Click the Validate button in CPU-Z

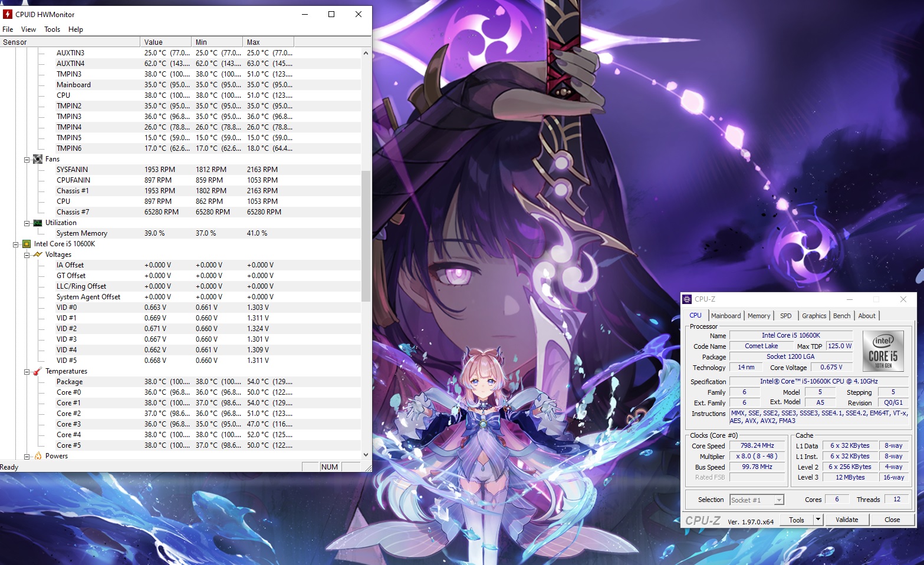[847, 520]
